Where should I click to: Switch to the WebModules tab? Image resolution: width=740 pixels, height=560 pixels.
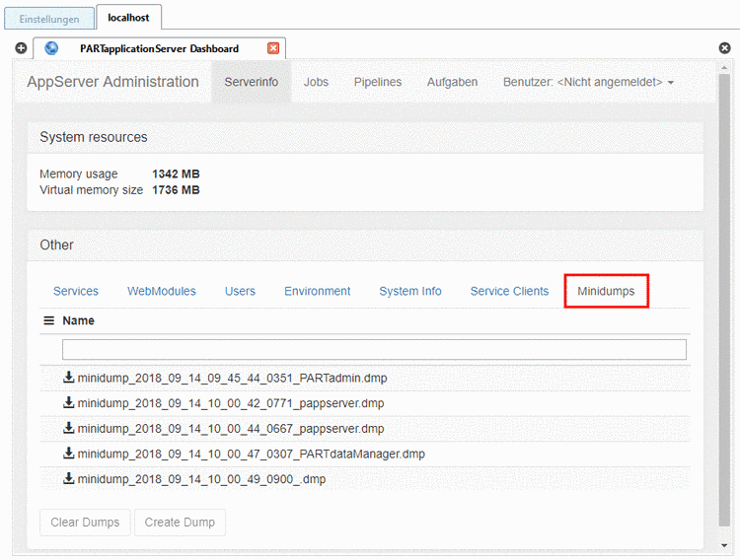(x=162, y=291)
